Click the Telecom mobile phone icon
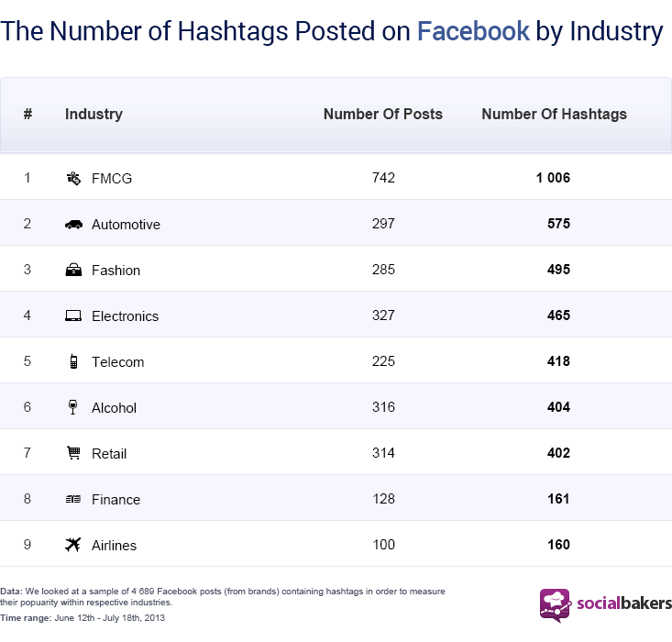Image resolution: width=672 pixels, height=642 pixels. click(73, 361)
